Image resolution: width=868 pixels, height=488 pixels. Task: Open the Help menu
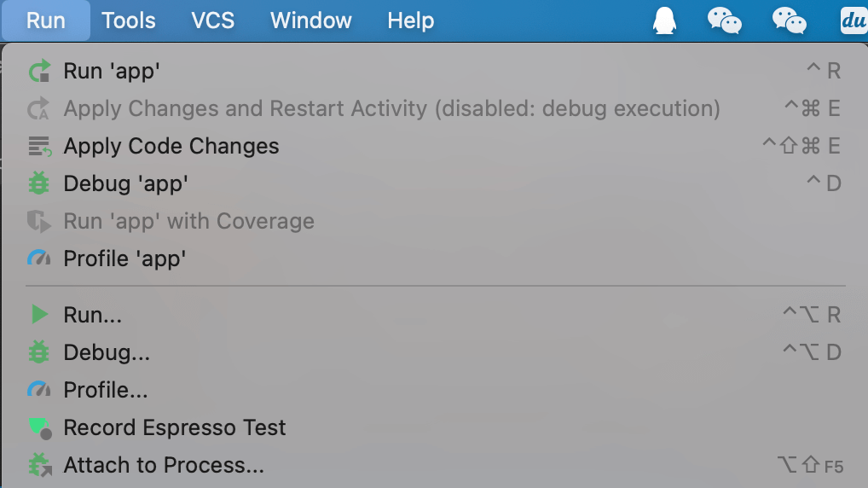pyautogui.click(x=410, y=20)
